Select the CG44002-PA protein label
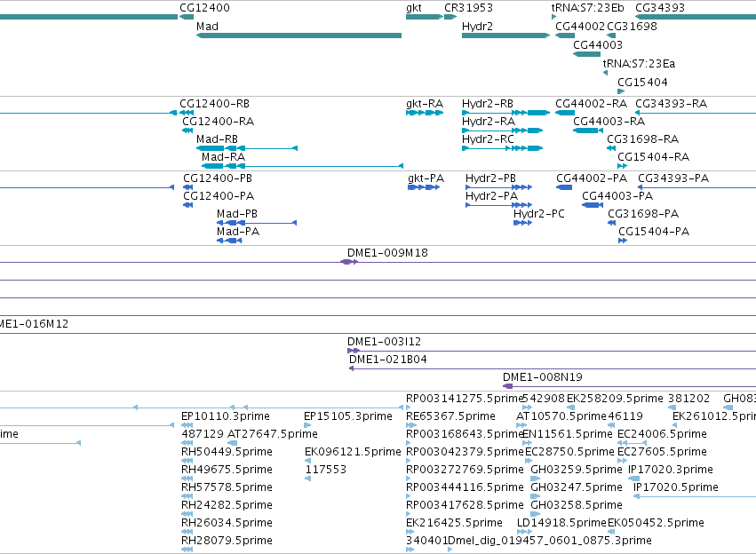 tap(592, 178)
